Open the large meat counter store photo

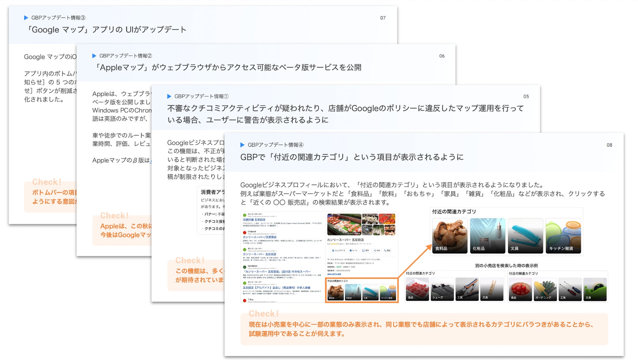tap(344, 224)
